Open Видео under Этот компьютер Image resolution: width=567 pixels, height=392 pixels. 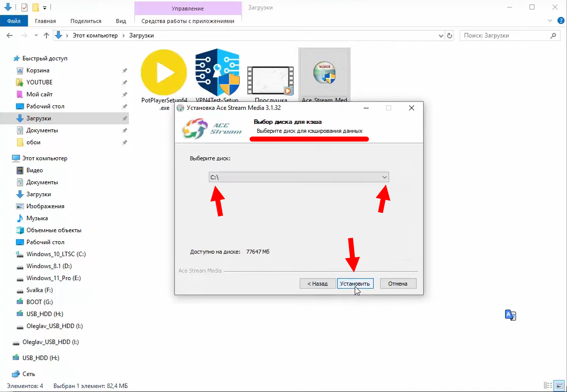[x=34, y=170]
